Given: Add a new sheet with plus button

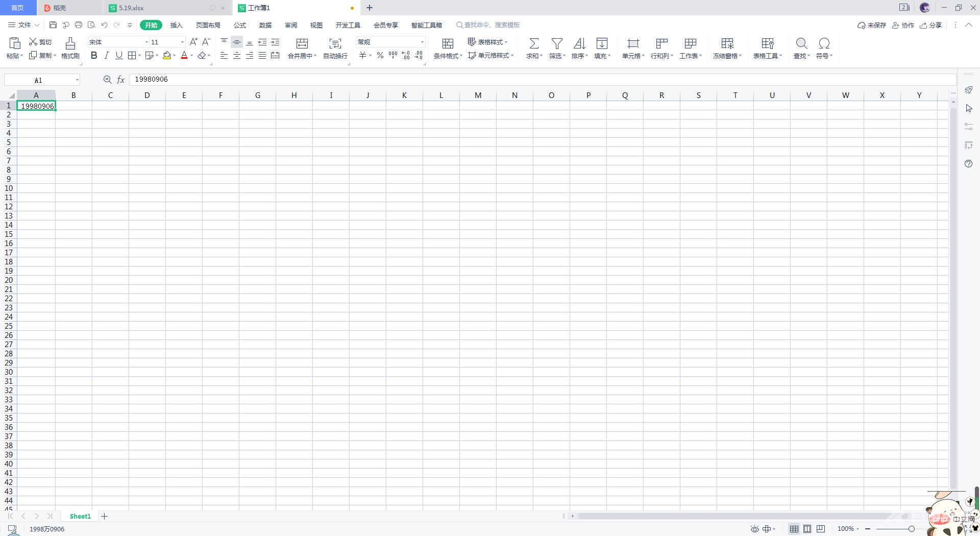Looking at the screenshot, I should [105, 517].
